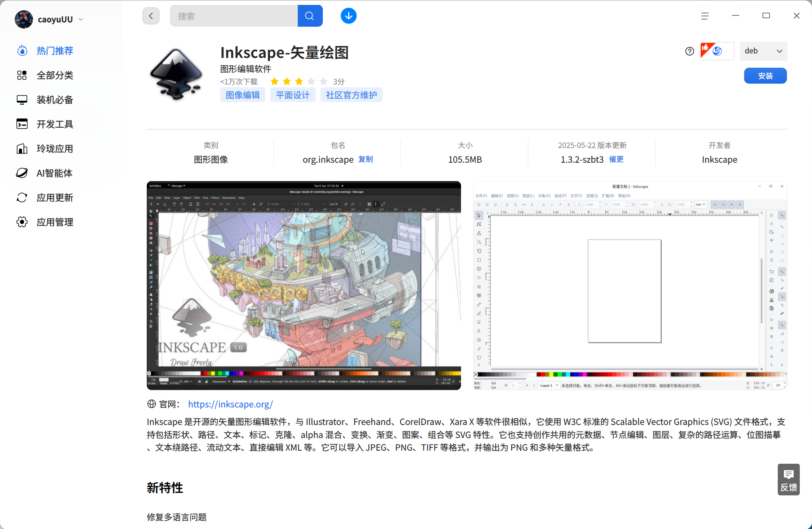Click the 图形编辑软件 subtitle text

(246, 69)
